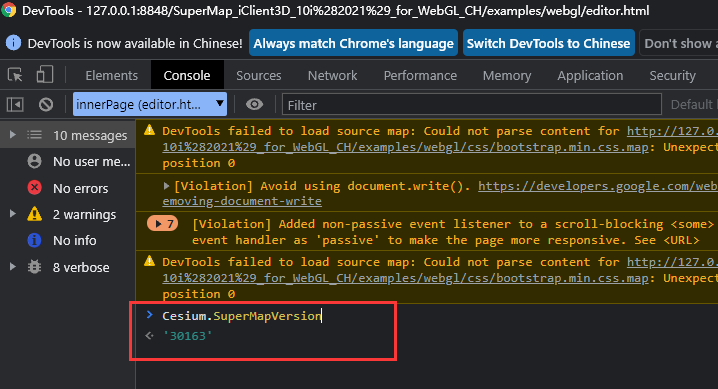This screenshot has width=718, height=389.
Task: Click the messages list icon
Action: click(34, 135)
